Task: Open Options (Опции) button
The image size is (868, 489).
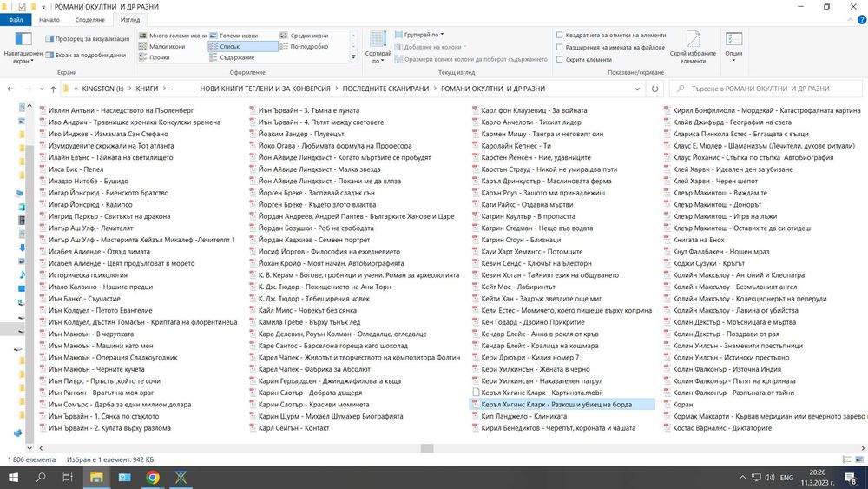Action: pyautogui.click(x=733, y=47)
